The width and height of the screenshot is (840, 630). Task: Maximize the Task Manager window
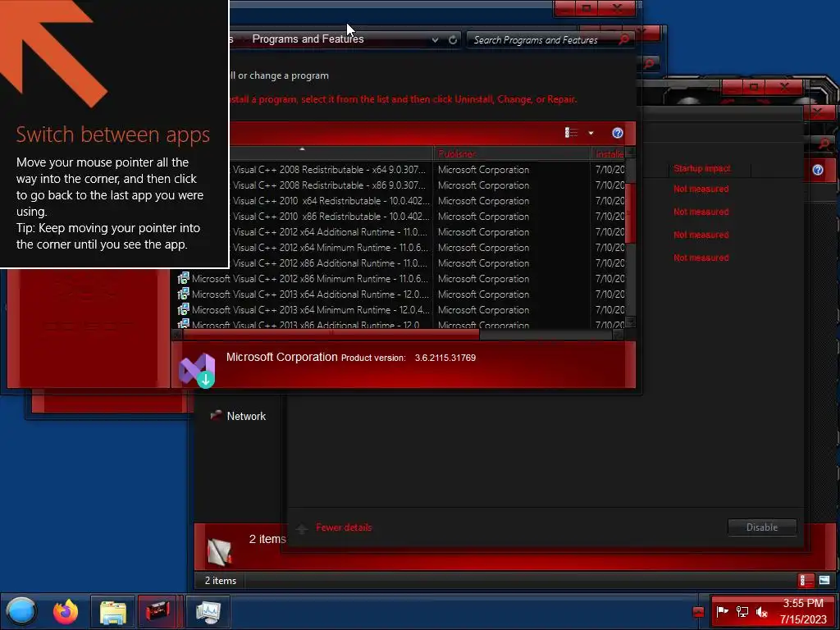click(754, 85)
